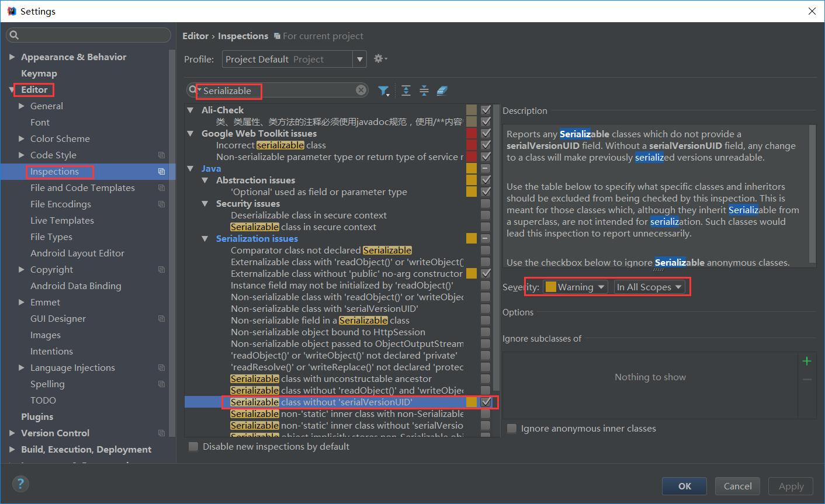
Task: Click the green plus add subclass icon
Action: click(807, 361)
